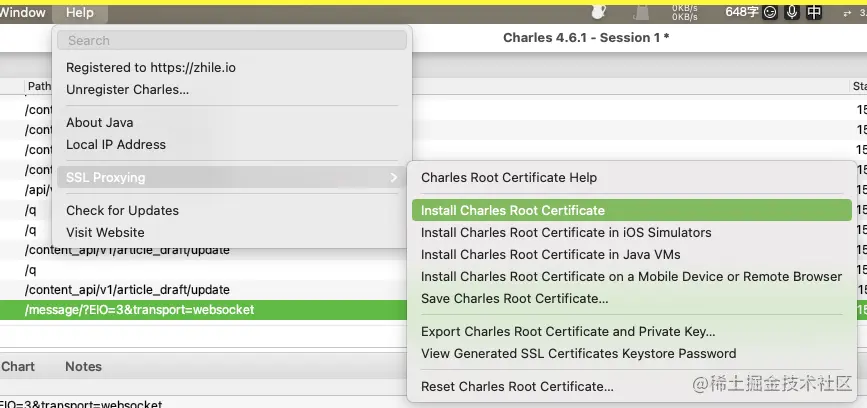Switch to the Notes tab

(83, 367)
